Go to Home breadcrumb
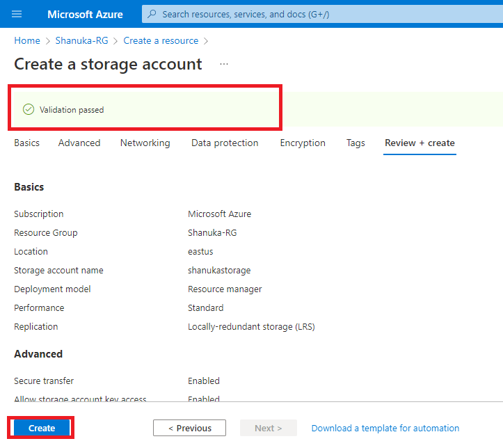The width and height of the screenshot is (503, 448). 27,40
